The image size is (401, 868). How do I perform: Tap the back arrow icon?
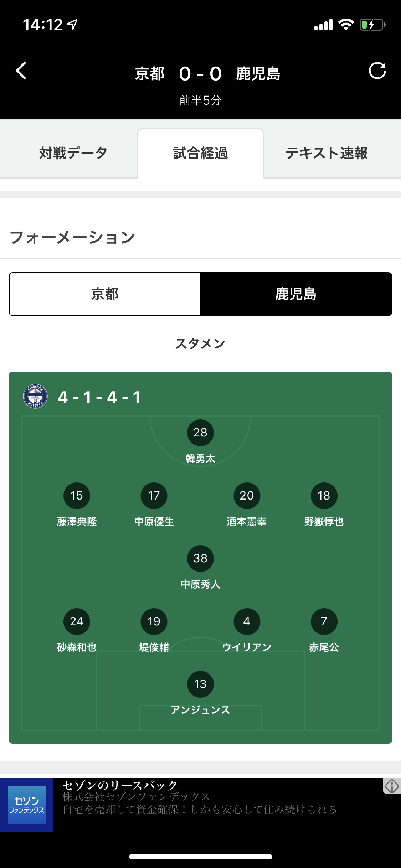coord(21,71)
